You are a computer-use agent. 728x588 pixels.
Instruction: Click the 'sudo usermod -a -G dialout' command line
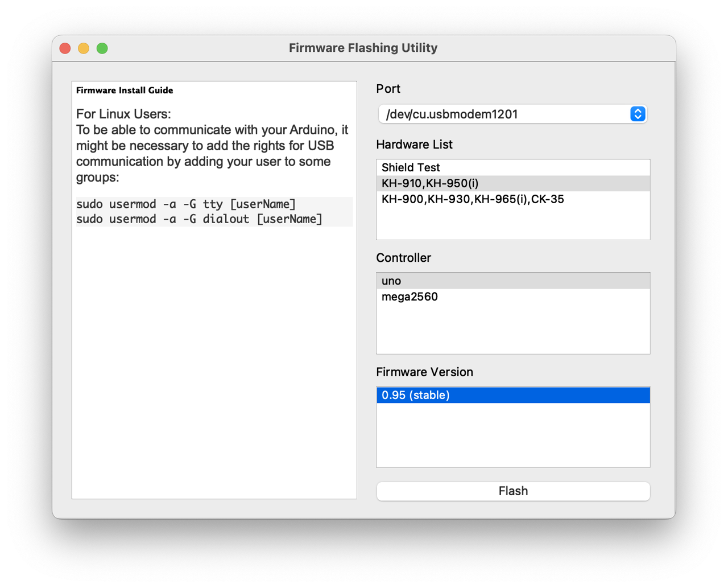point(199,219)
